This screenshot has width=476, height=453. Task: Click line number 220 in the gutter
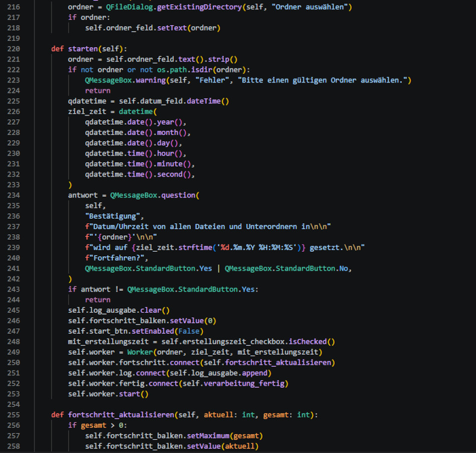(x=14, y=49)
